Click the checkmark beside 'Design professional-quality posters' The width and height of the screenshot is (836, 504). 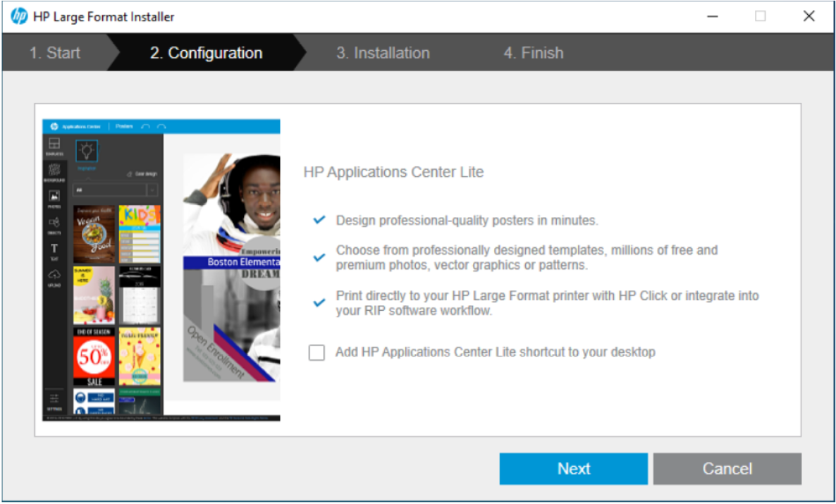point(319,220)
